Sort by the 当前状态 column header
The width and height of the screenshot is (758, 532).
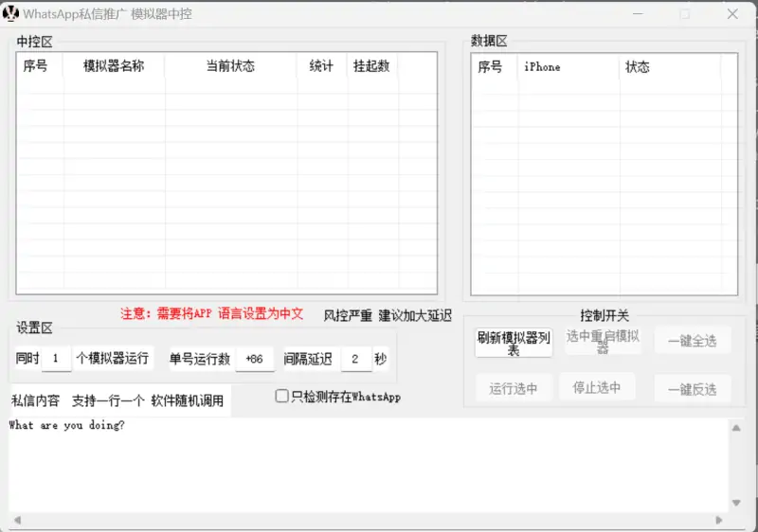(x=230, y=66)
